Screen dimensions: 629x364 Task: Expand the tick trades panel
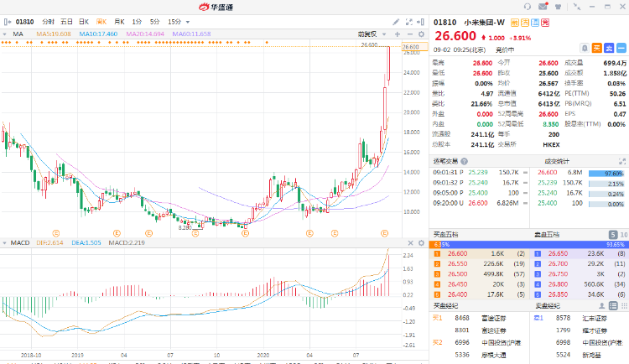point(621,161)
